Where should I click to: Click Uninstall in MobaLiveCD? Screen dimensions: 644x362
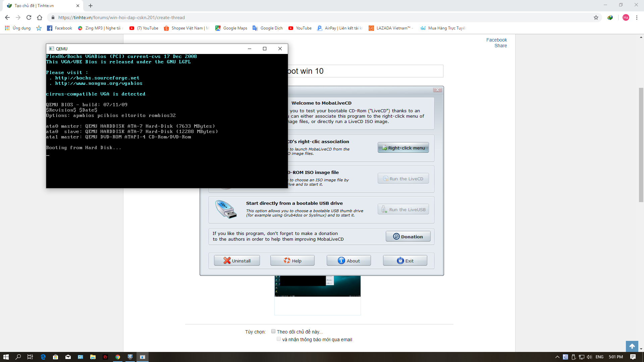point(237,260)
